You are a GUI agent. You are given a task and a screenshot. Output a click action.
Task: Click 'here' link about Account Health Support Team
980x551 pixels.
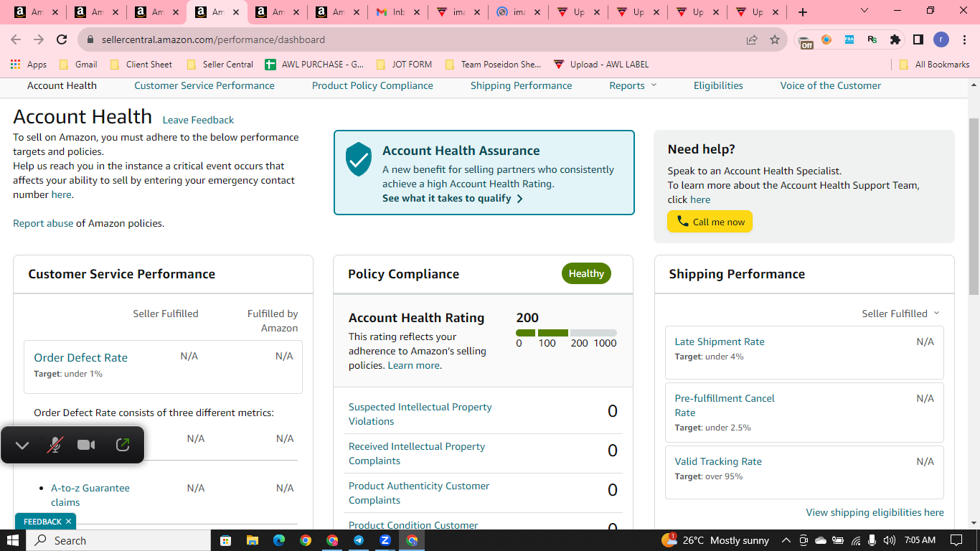(700, 199)
